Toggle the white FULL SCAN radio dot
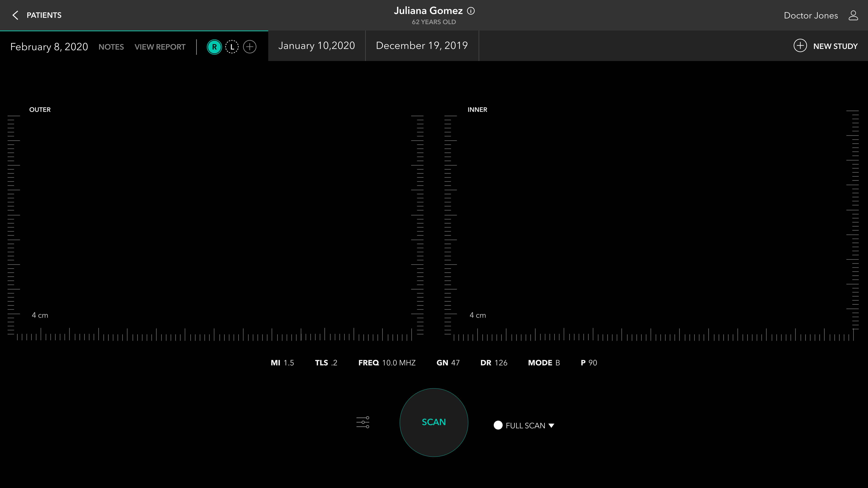 pos(498,425)
